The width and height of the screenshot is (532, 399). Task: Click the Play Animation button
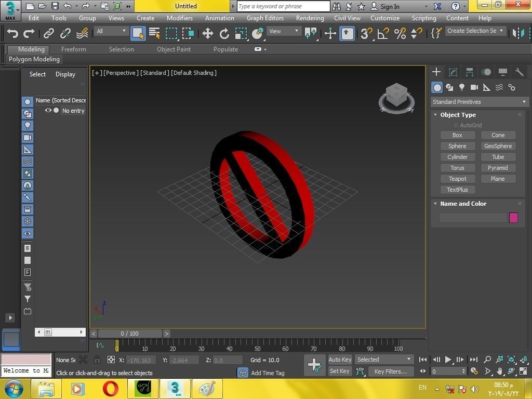[x=448, y=360]
